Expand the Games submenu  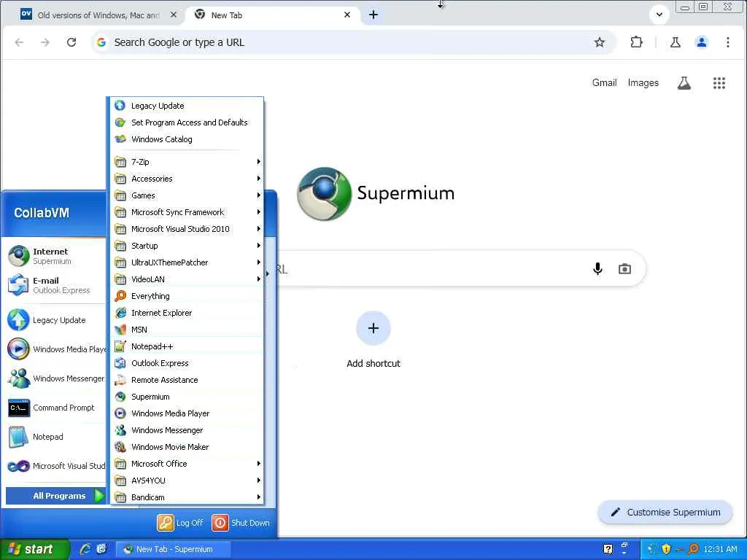click(187, 195)
